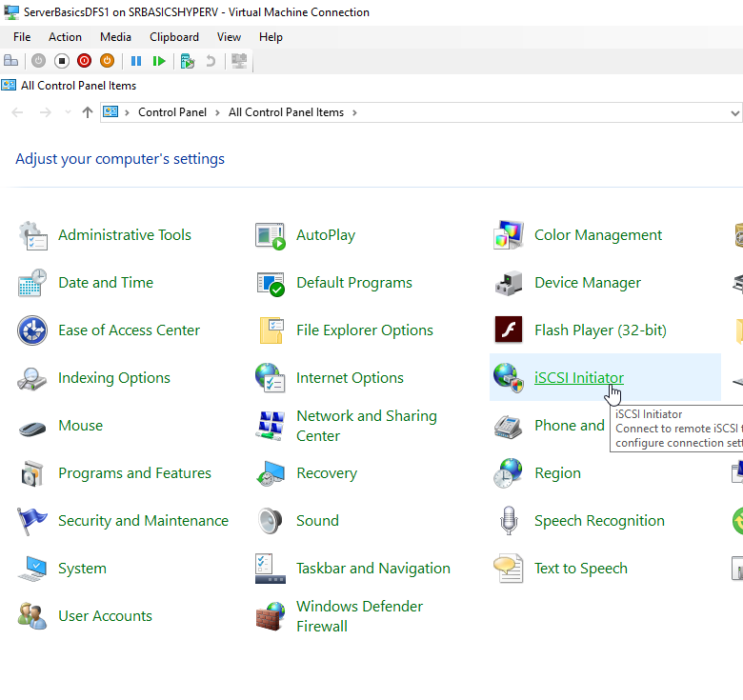The image size is (743, 700).
Task: Open the System link
Action: tap(83, 569)
